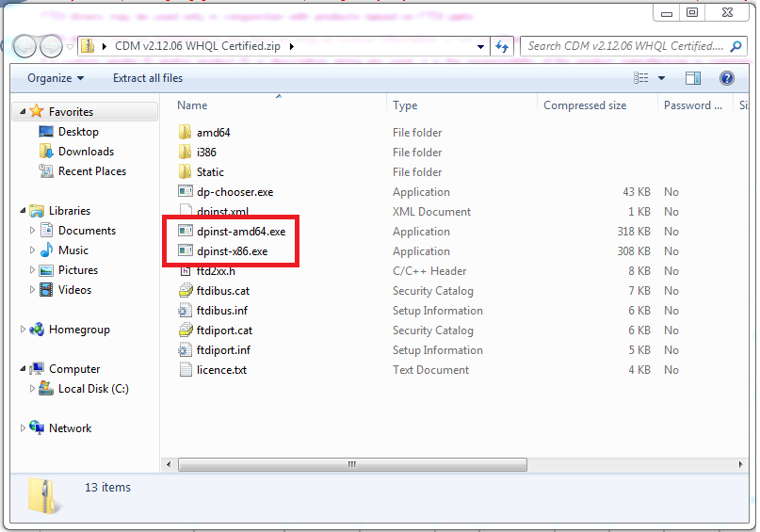The height and width of the screenshot is (532, 760).
Task: Select the dpinst.xml file
Action: 223,212
